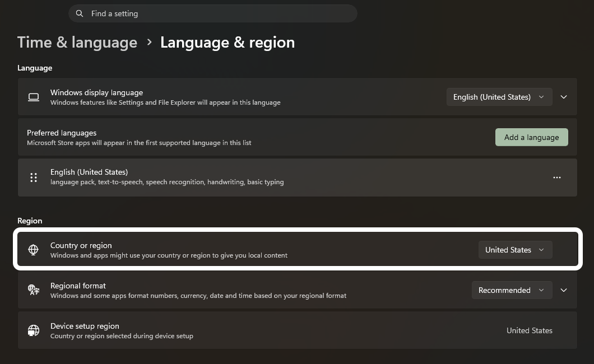Open the Regional format Recommended dropdown
Viewport: 594px width, 364px height.
pos(512,290)
